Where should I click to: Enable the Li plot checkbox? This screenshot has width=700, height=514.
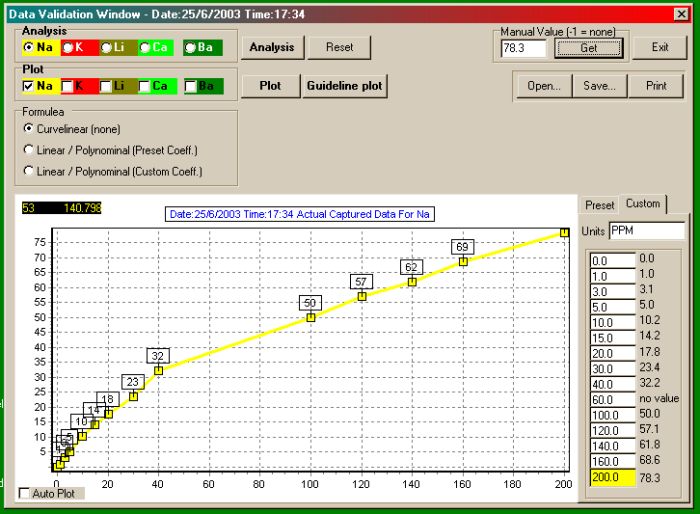106,87
